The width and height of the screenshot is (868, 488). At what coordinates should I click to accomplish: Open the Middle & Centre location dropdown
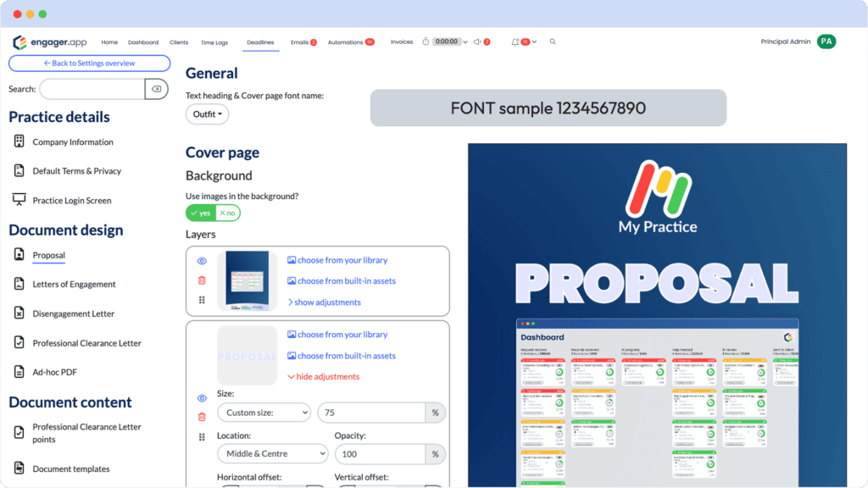click(x=272, y=454)
